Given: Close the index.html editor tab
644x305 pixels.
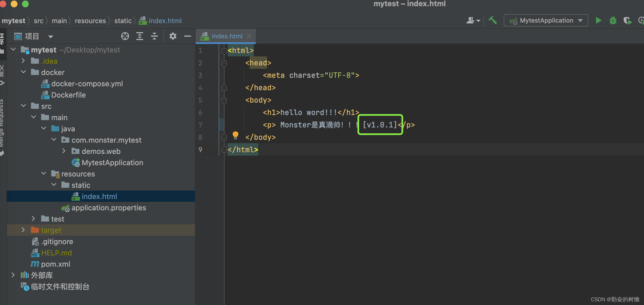Looking at the screenshot, I should tap(249, 36).
